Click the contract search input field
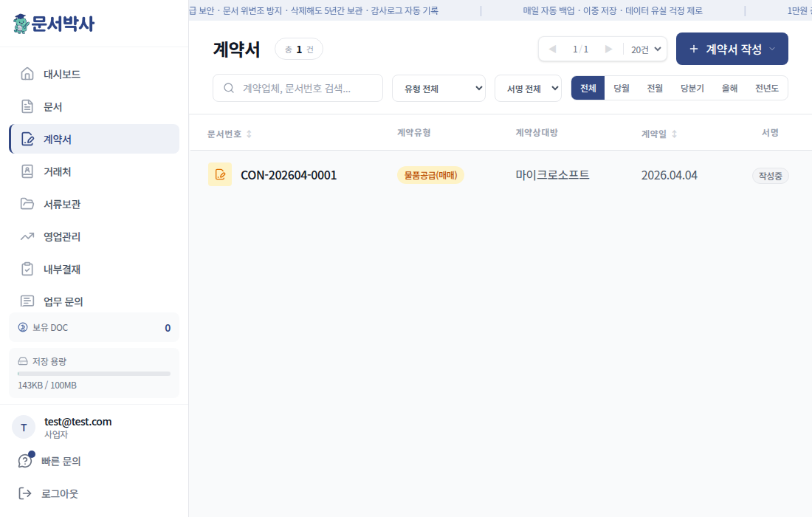 tap(297, 87)
